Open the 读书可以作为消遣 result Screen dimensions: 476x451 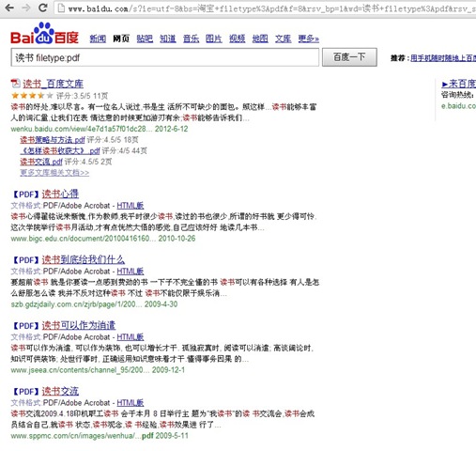coord(79,325)
